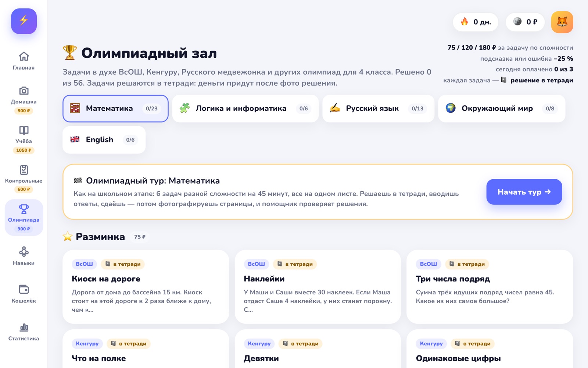Click the 0/6 counter in English tab
Viewport: 588px width, 368px height.
tap(130, 140)
